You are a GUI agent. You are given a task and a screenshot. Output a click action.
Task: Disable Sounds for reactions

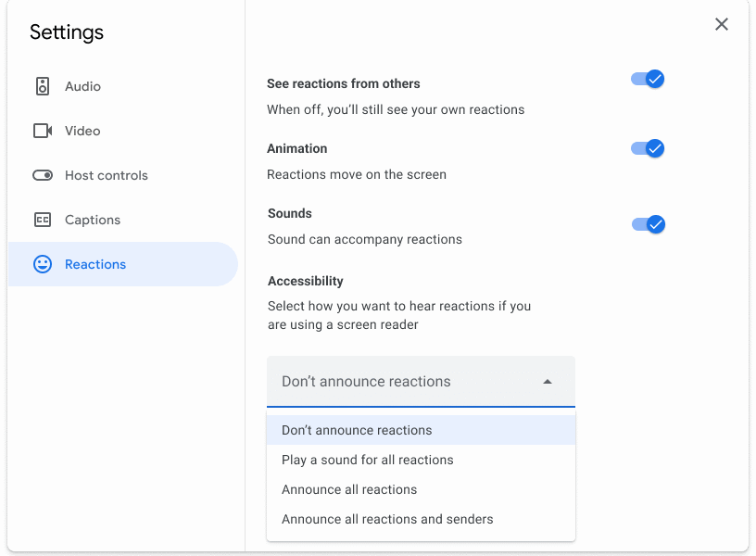tap(646, 224)
